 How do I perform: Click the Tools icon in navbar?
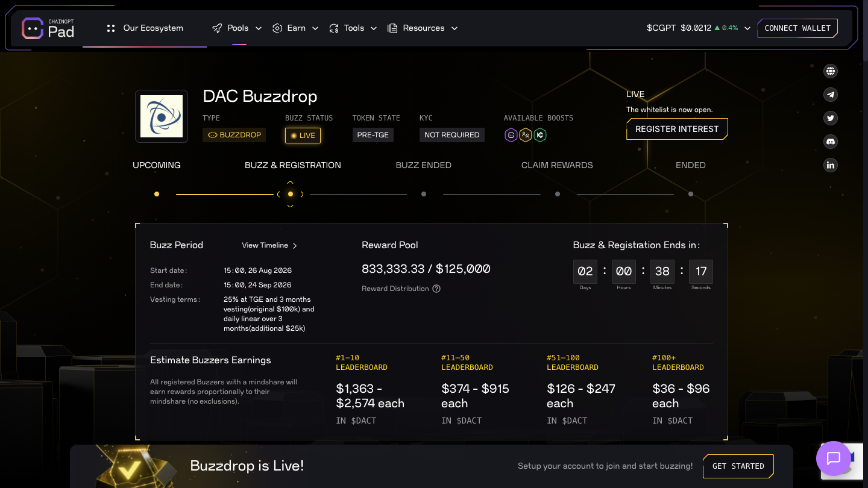tap(334, 28)
